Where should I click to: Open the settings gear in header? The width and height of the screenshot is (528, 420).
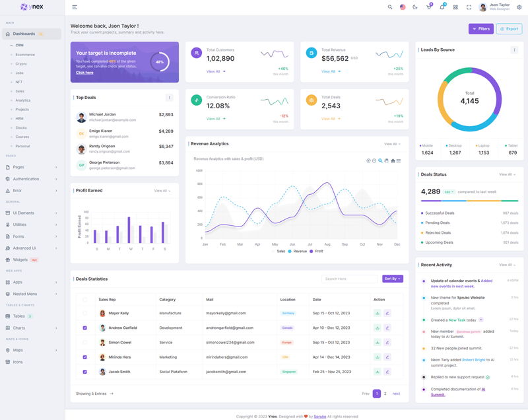point(519,7)
